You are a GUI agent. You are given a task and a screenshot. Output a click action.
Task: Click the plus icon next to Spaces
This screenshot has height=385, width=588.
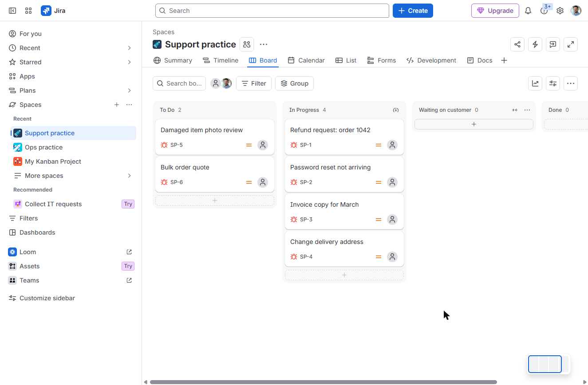point(117,105)
